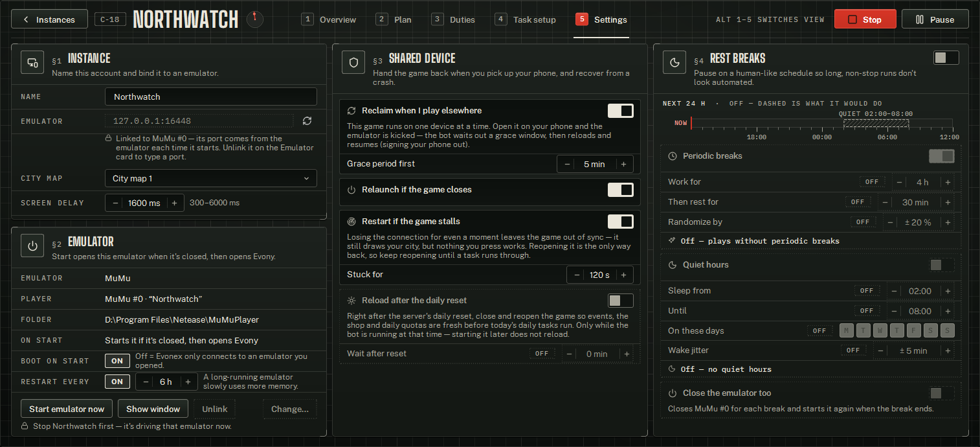Screen dimensions: 980x447
Task: Enable Reload after the daily reset switch
Action: (x=620, y=301)
